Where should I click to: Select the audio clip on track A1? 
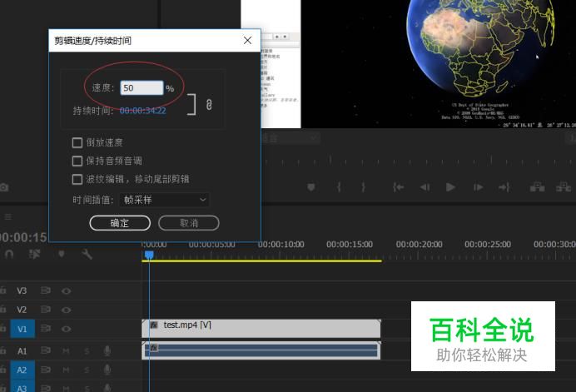(x=261, y=350)
